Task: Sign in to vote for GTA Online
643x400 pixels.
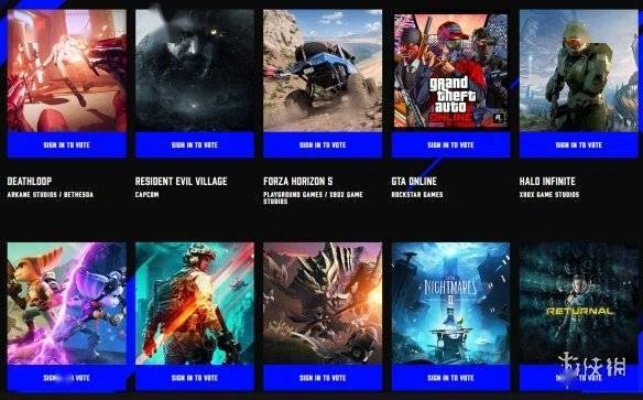Action: coord(451,145)
